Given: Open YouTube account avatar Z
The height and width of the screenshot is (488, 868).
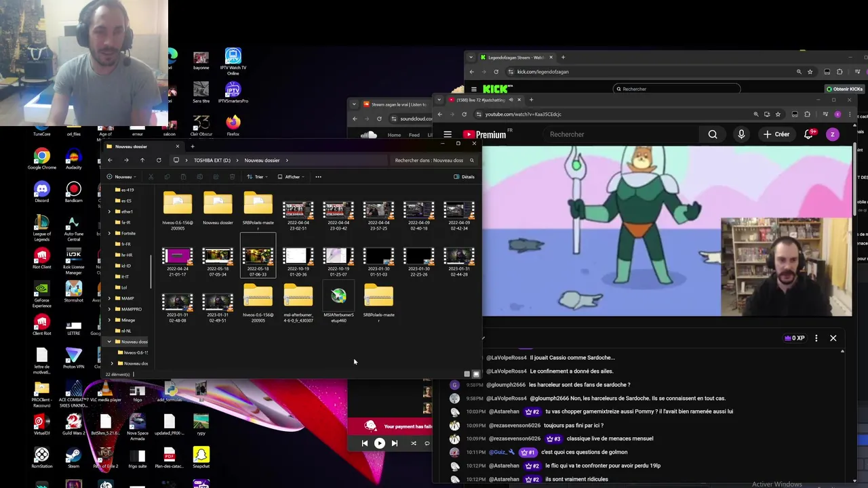Looking at the screenshot, I should pos(833,134).
